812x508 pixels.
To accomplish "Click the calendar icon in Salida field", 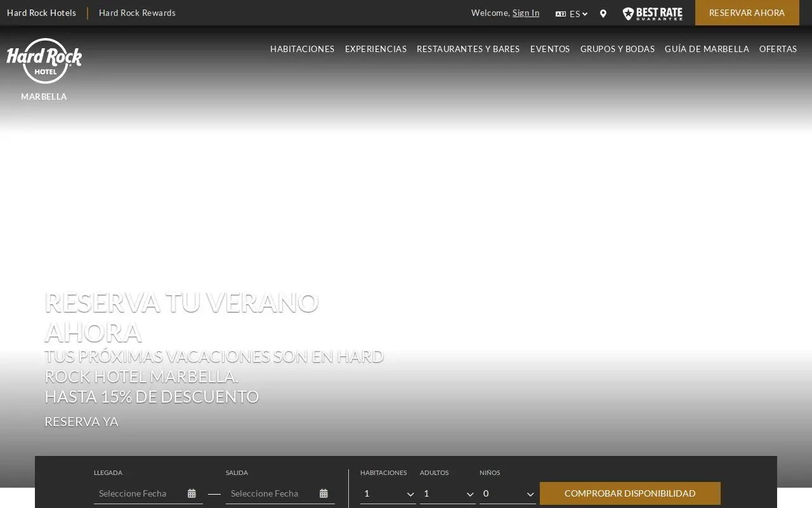I will coord(324,493).
